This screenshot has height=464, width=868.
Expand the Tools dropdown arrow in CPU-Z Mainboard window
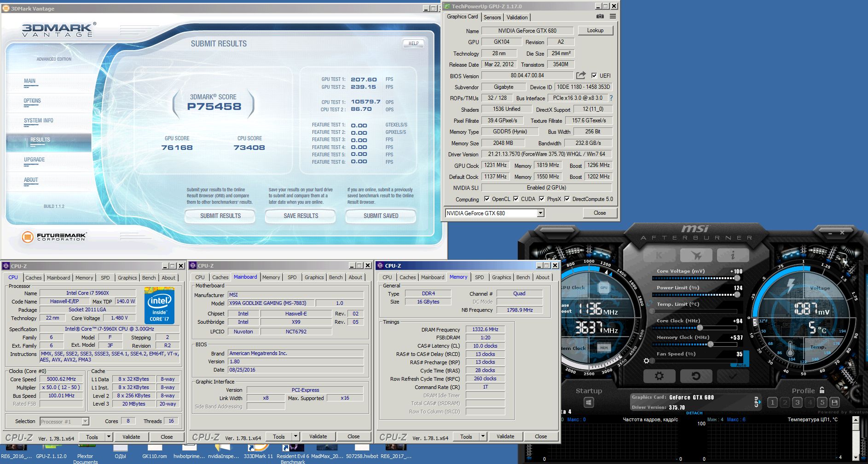pos(296,436)
